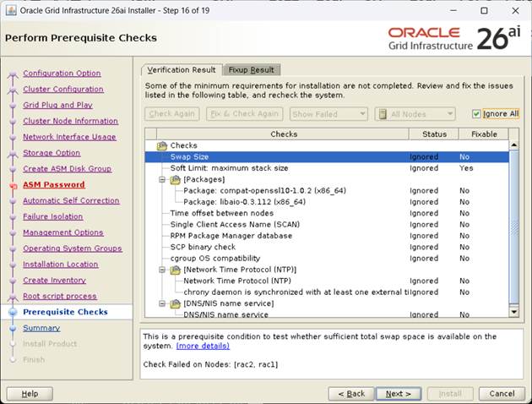
Task: Go to Storage Option step
Action: pos(52,153)
